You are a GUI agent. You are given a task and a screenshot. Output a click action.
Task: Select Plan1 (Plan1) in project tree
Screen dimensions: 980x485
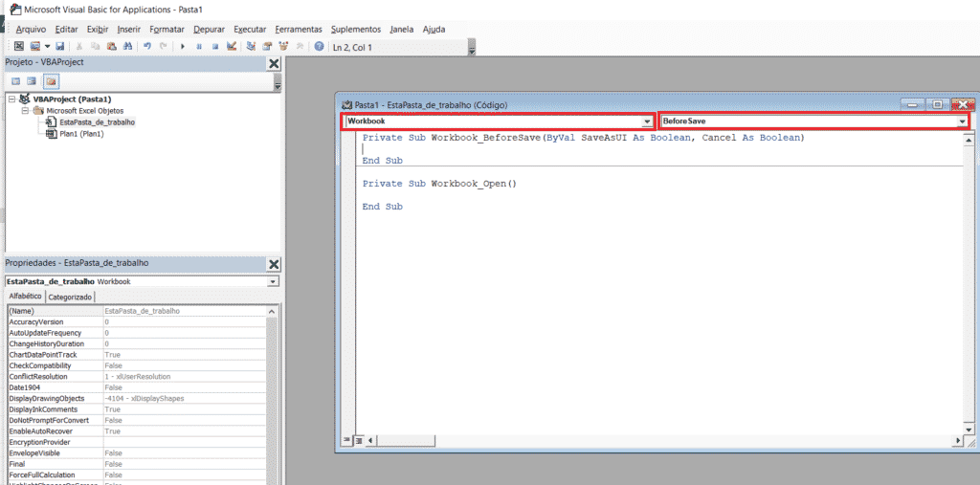click(81, 134)
